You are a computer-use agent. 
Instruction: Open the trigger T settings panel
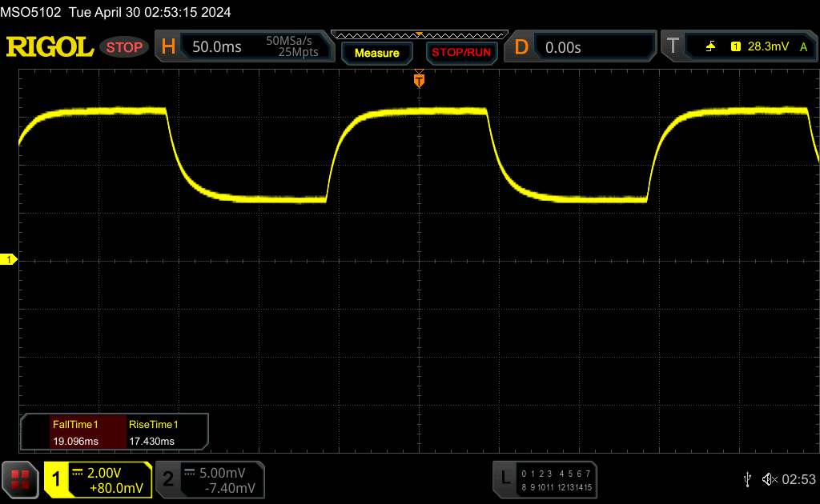point(673,47)
